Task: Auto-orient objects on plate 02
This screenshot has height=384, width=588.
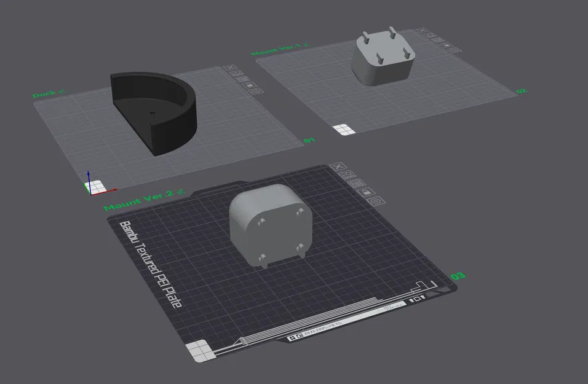Action: click(430, 35)
